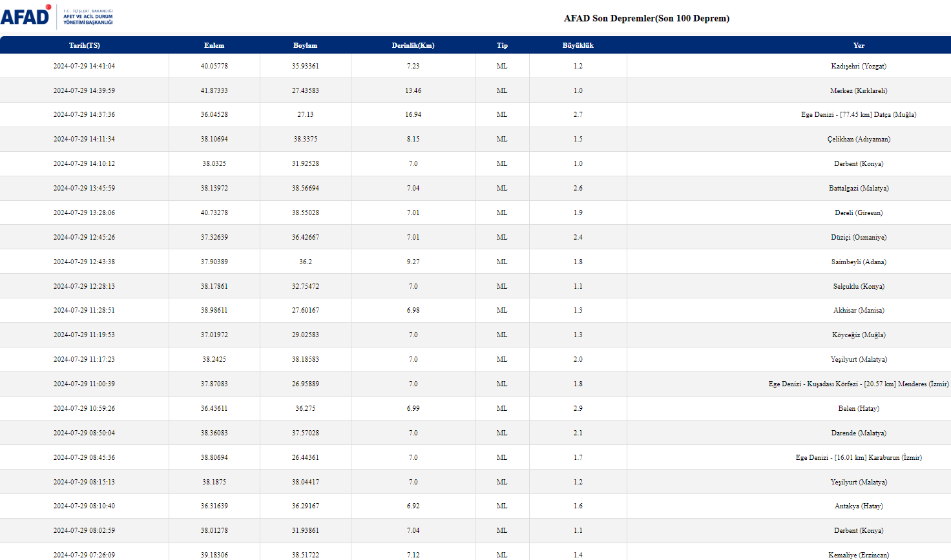The height and width of the screenshot is (560, 951).
Task: Click the Tip column header
Action: [502, 45]
